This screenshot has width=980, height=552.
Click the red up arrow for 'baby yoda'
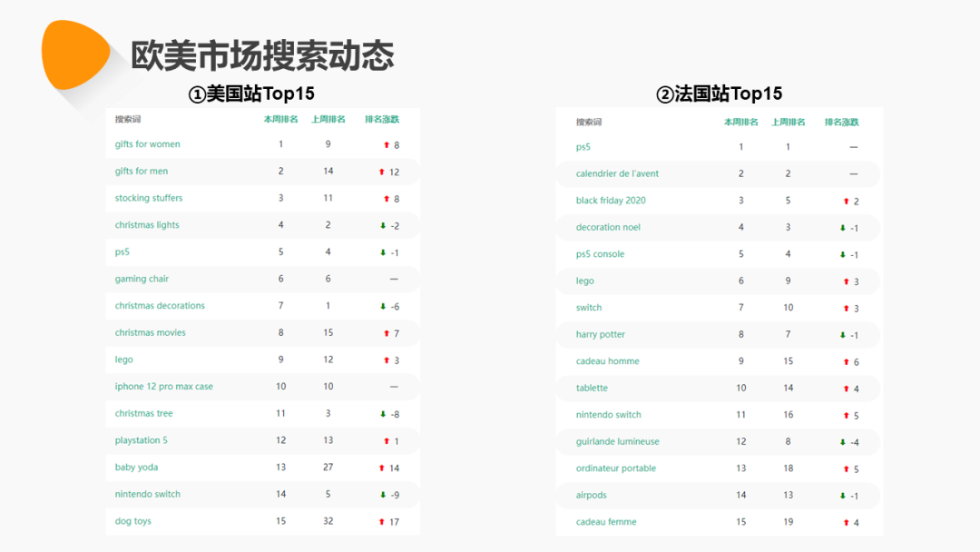point(382,468)
